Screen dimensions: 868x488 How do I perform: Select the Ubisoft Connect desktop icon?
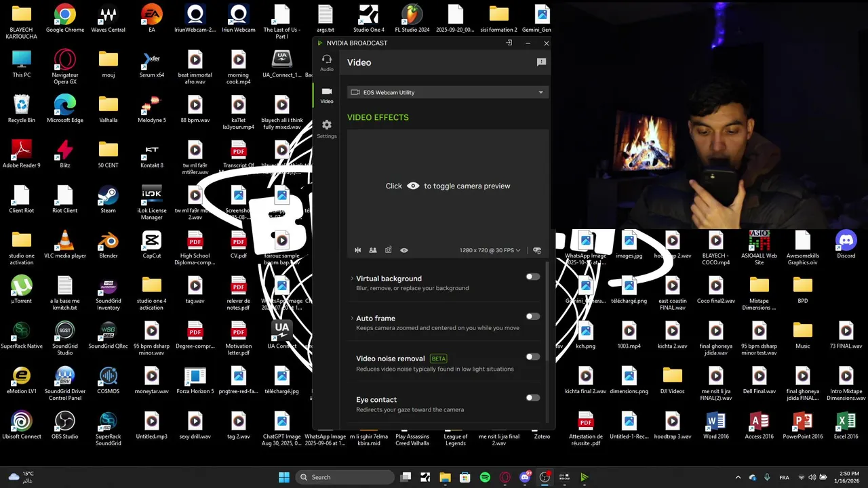tap(22, 426)
